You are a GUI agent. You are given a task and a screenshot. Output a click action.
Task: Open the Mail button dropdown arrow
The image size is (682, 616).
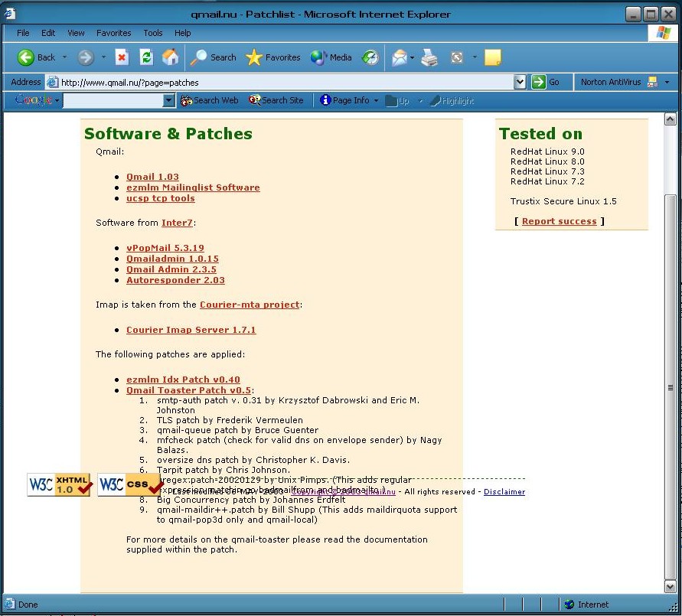[x=412, y=57]
